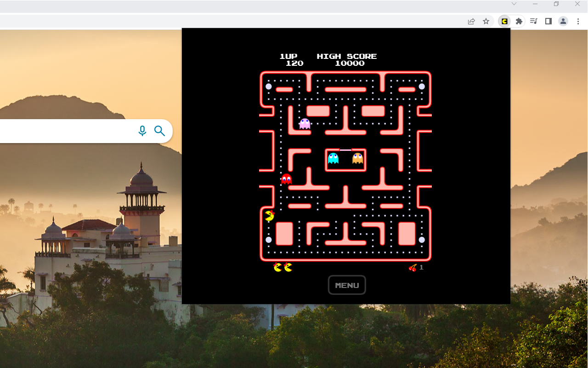This screenshot has width=588, height=368.
Task: Click the cherry fruit level icon
Action: coord(413,267)
